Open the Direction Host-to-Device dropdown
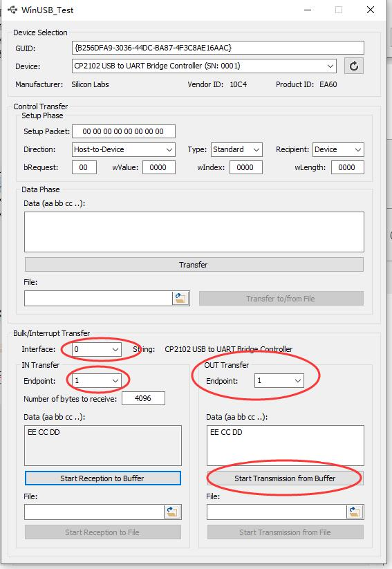This screenshot has width=392, height=569. [123, 149]
